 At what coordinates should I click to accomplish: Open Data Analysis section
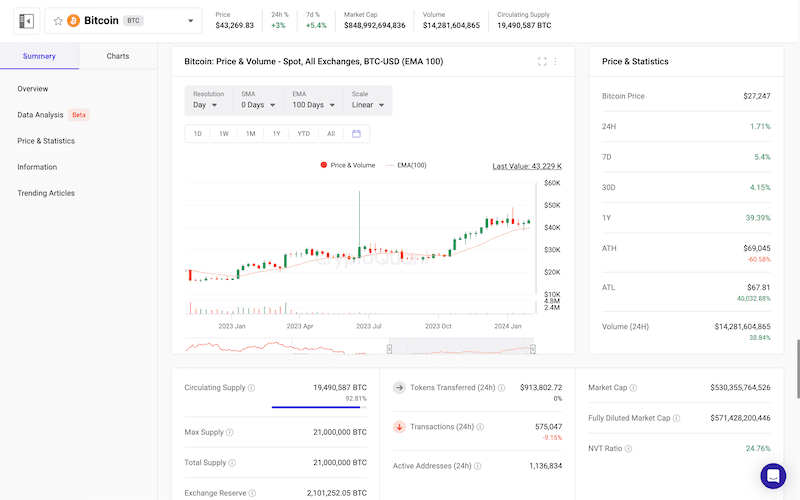point(40,115)
